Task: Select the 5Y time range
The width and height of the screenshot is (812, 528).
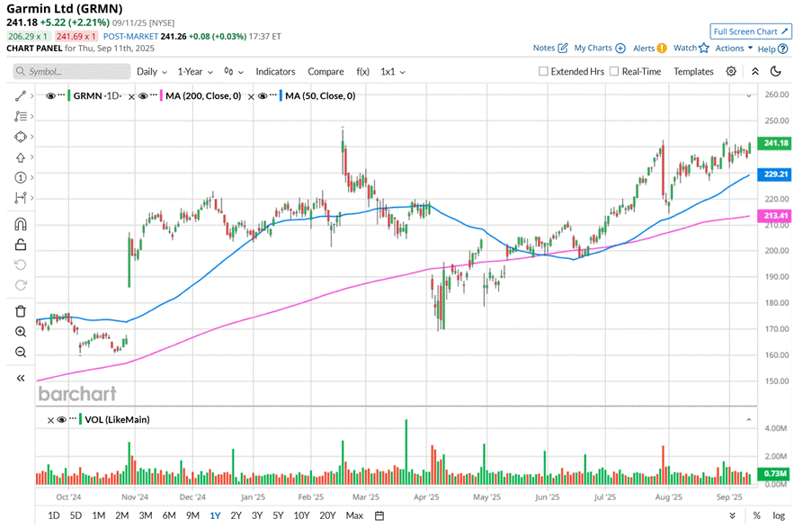Action: point(278,516)
